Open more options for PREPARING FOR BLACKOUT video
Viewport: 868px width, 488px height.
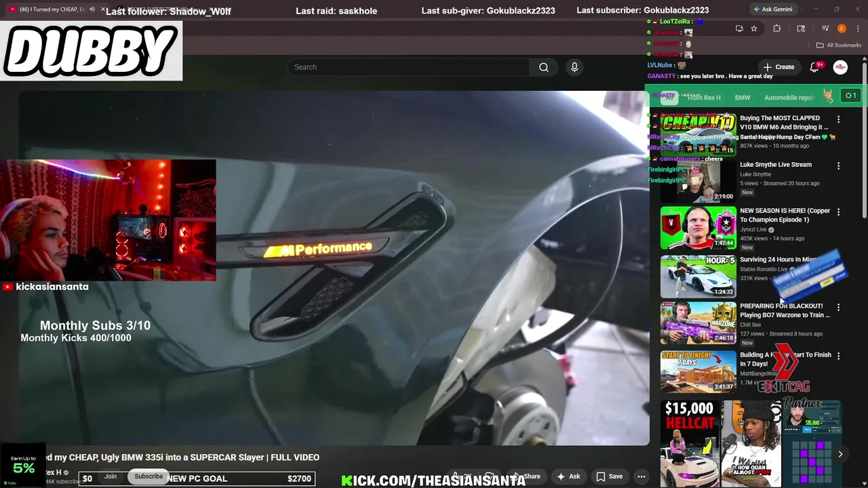click(838, 308)
